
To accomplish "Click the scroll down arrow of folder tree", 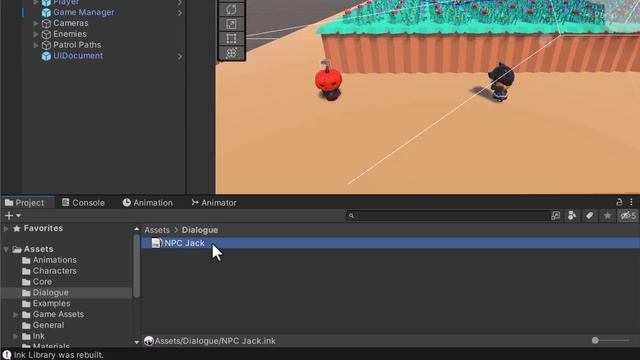I will pos(136,342).
